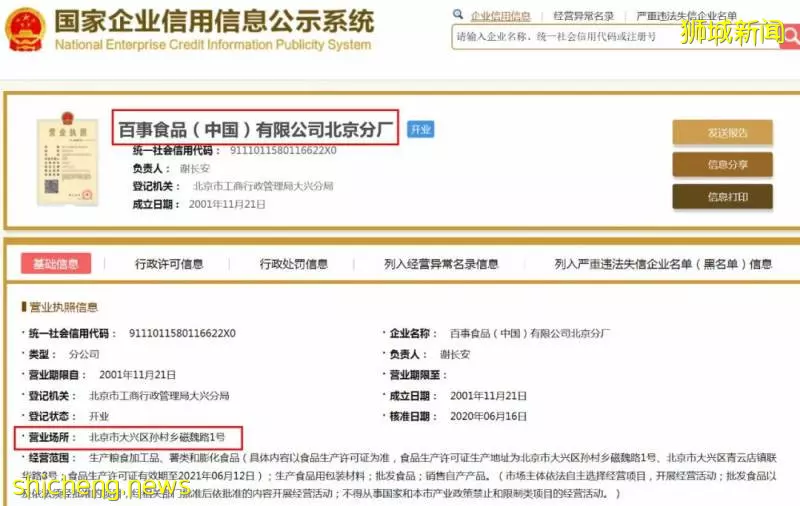Focus the enterprise name search field

pyautogui.click(x=615, y=37)
